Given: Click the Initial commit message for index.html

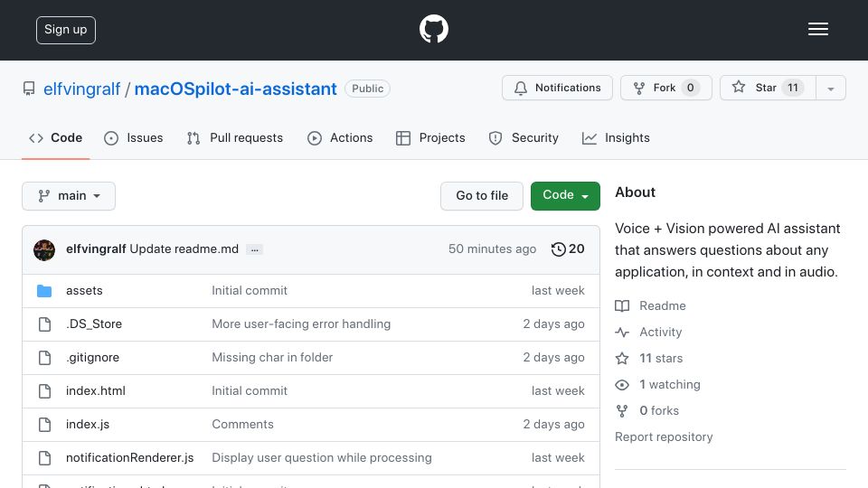Looking at the screenshot, I should (250, 390).
